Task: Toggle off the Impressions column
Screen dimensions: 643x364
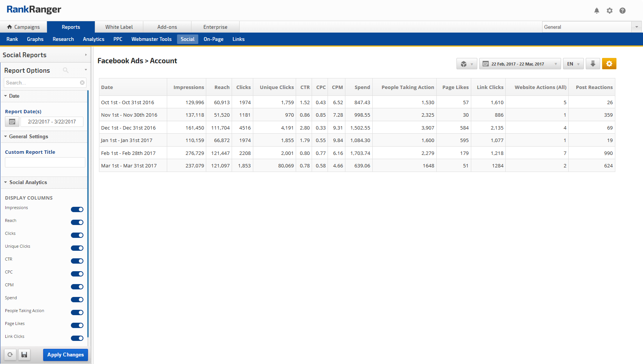Action: tap(77, 209)
